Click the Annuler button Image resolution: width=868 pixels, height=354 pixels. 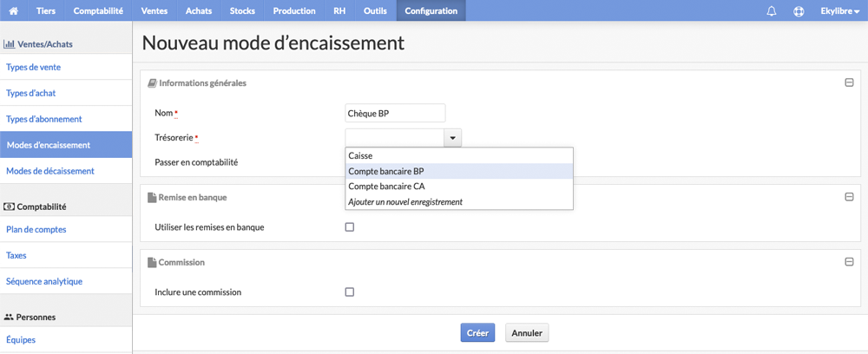527,333
